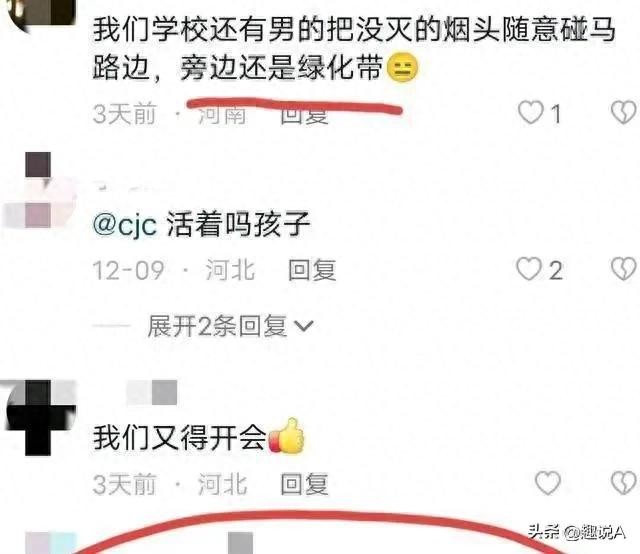Viewport: 640px width, 554px height.
Task: Open the 头条 @趣说A watermark
Action: point(576,532)
